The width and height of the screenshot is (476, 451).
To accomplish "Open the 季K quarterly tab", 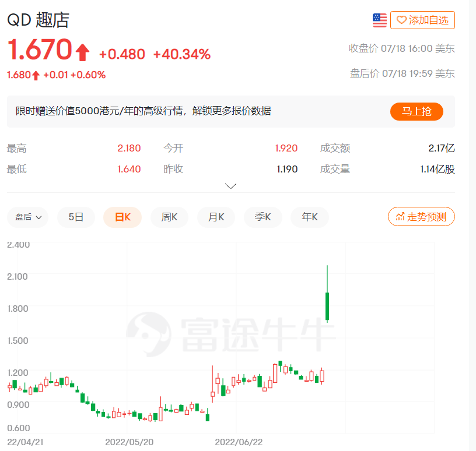I will 263,217.
